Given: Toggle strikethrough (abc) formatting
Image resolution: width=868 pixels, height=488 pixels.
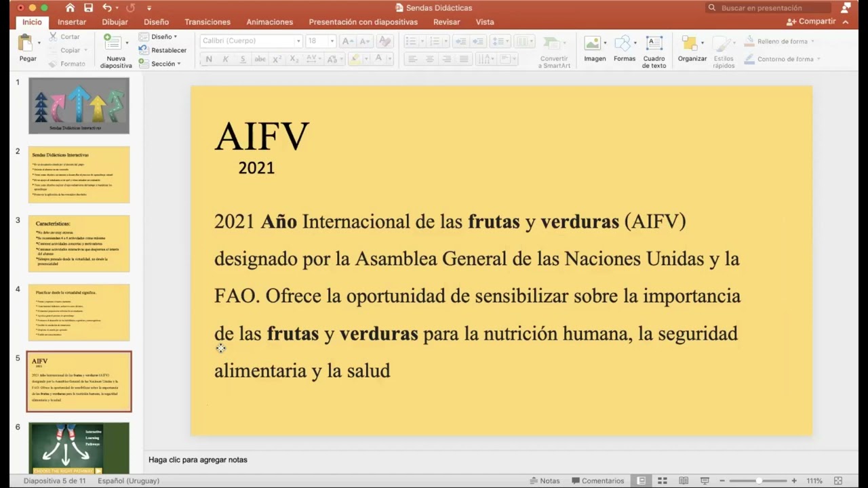Looking at the screenshot, I should click(x=260, y=60).
